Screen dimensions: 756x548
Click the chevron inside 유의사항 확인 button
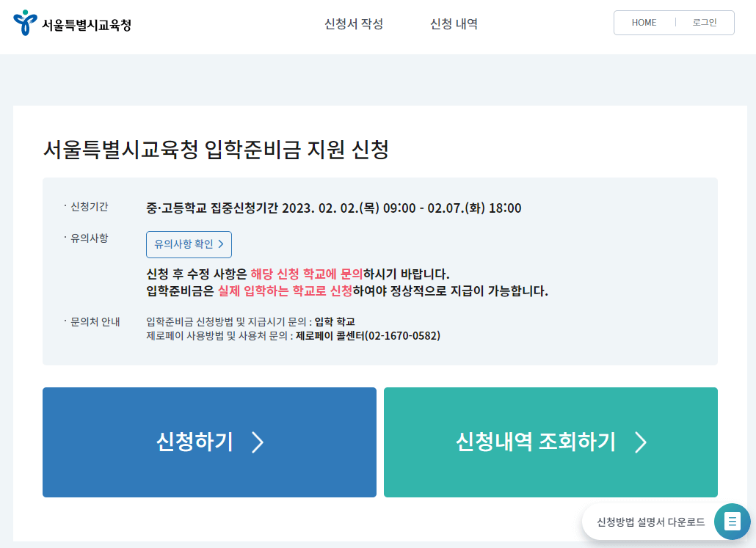222,244
